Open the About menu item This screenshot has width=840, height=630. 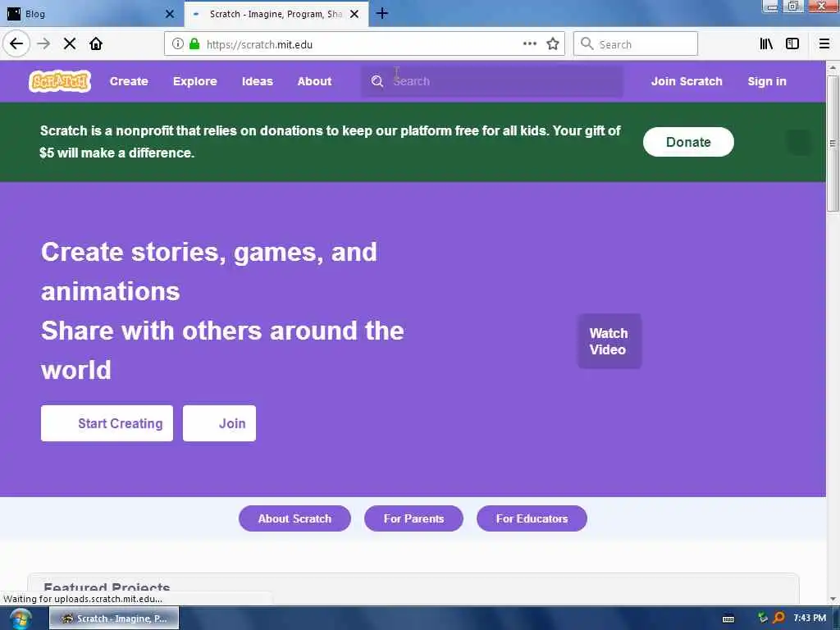(314, 81)
